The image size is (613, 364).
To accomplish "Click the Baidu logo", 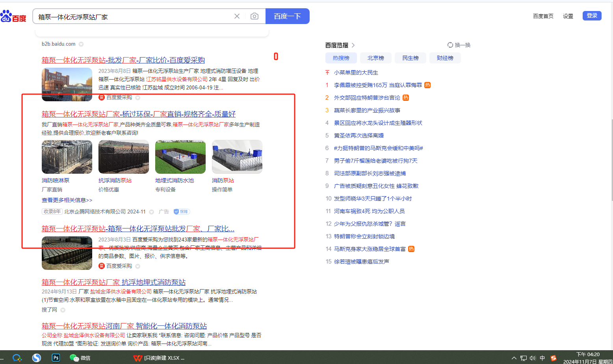I will coord(13,17).
